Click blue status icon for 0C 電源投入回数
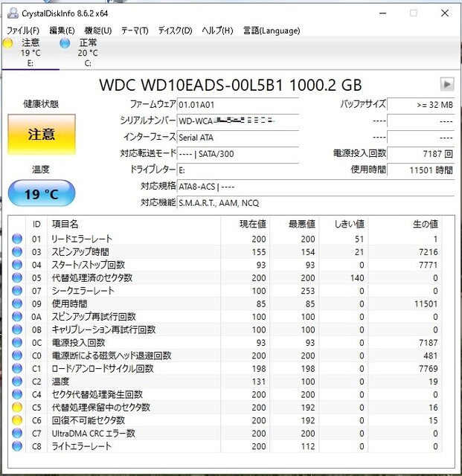 point(17,342)
